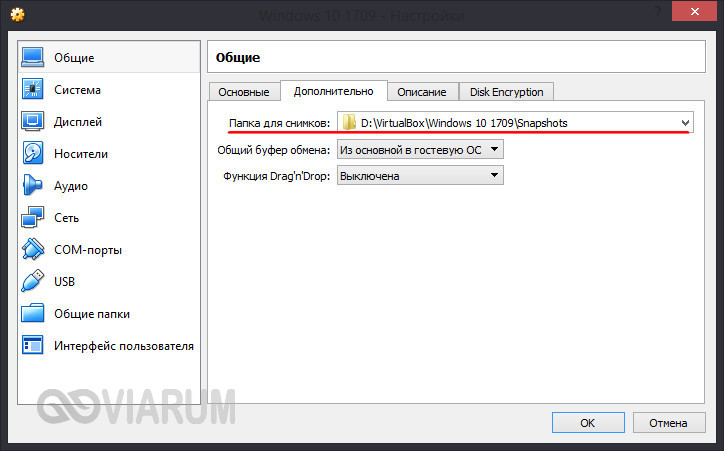
Task: Click the Отмена button
Action: point(669,422)
